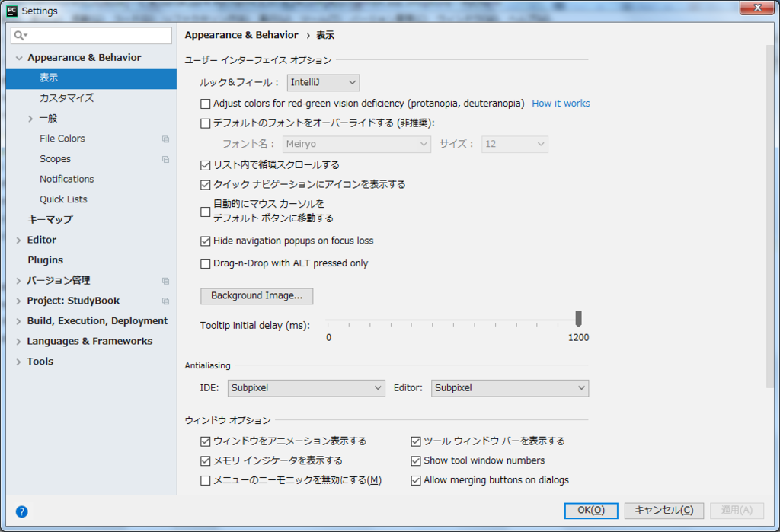Click the project-level icon beside Scopes

[x=165, y=160]
